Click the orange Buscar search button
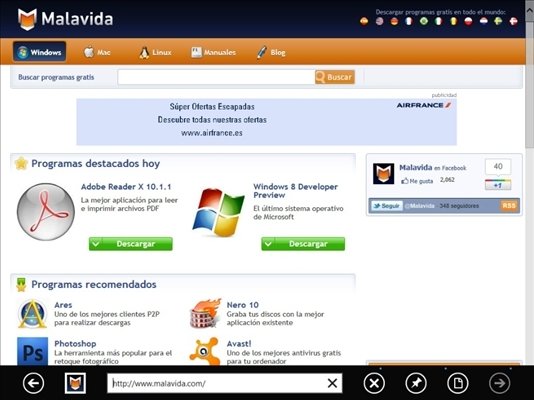Screen dimensions: 534x400 pyautogui.click(x=335, y=77)
